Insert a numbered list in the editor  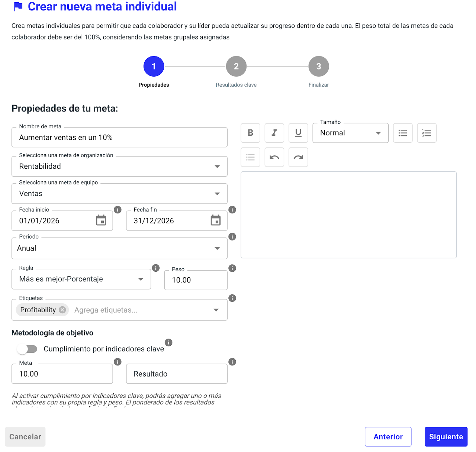(x=427, y=133)
